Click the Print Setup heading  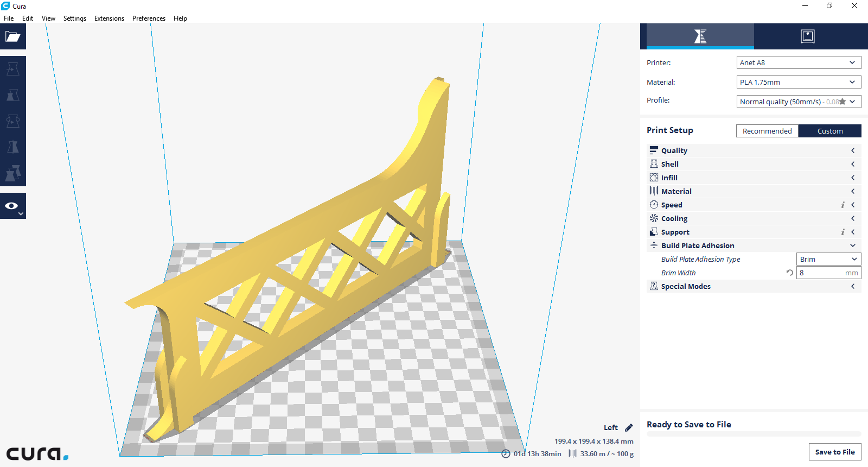click(670, 130)
